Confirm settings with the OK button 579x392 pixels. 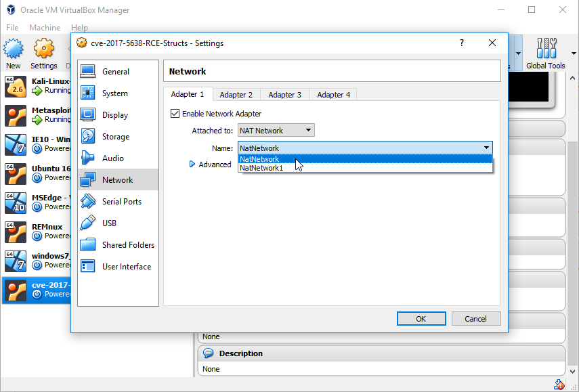point(421,319)
